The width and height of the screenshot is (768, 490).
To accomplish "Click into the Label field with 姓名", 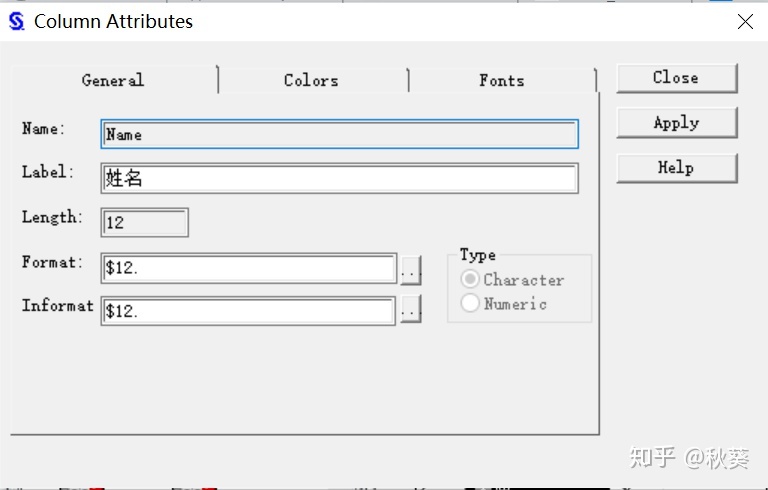I will pyautogui.click(x=339, y=178).
